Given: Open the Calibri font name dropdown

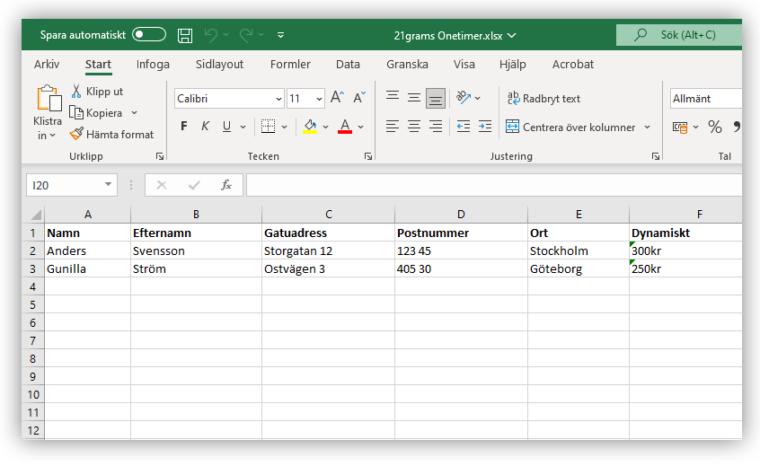Looking at the screenshot, I should (278, 99).
